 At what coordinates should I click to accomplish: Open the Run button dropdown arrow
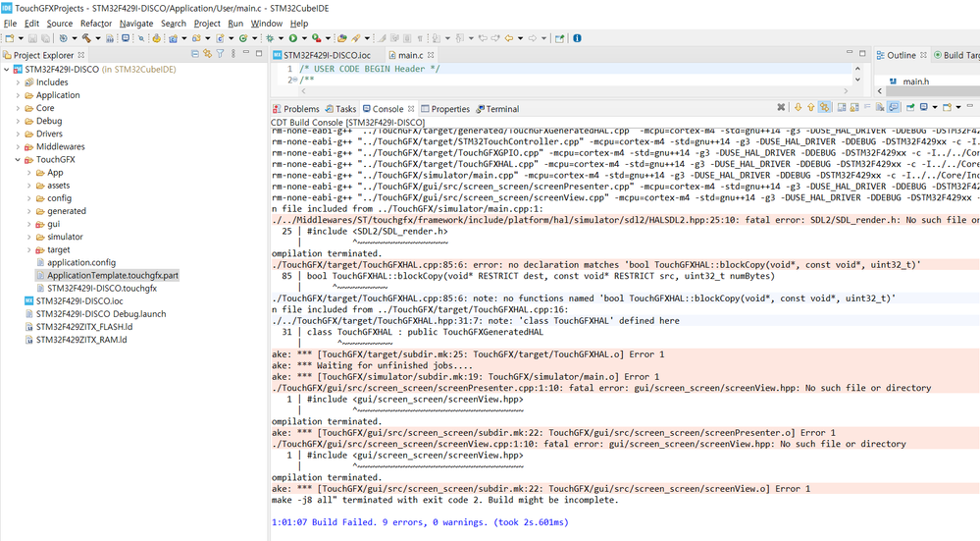coord(304,38)
